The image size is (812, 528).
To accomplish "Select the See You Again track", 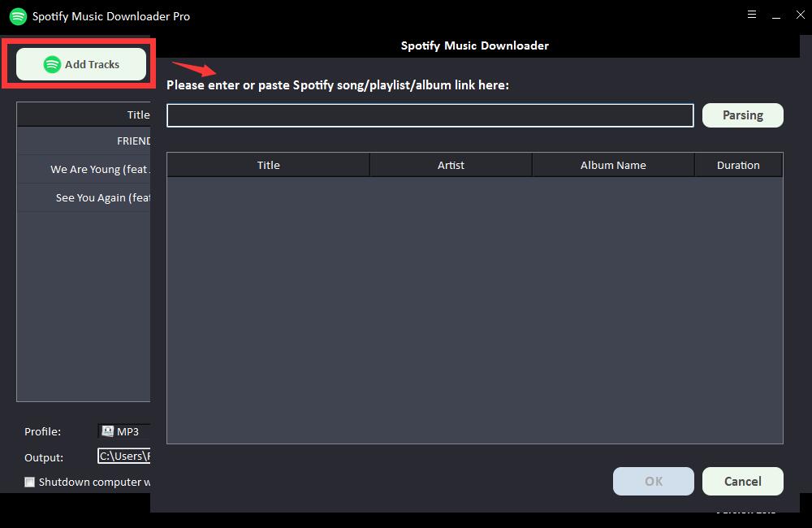I will tap(84, 197).
